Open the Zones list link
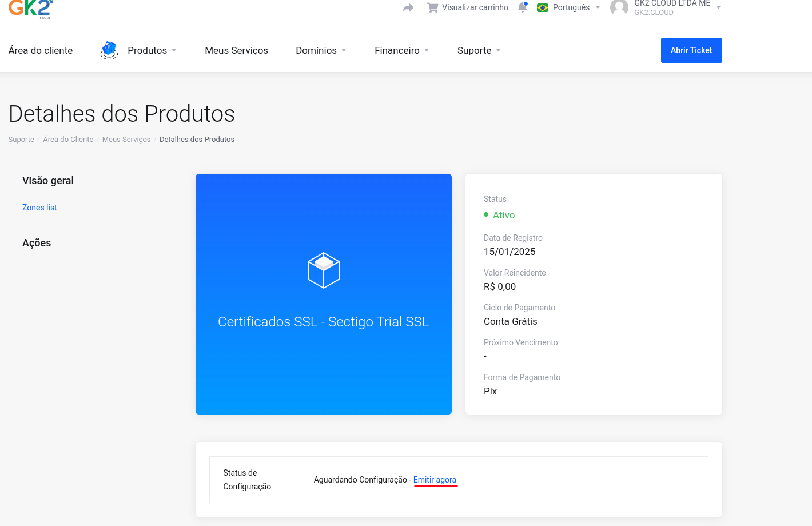Image resolution: width=812 pixels, height=526 pixels. [39, 208]
